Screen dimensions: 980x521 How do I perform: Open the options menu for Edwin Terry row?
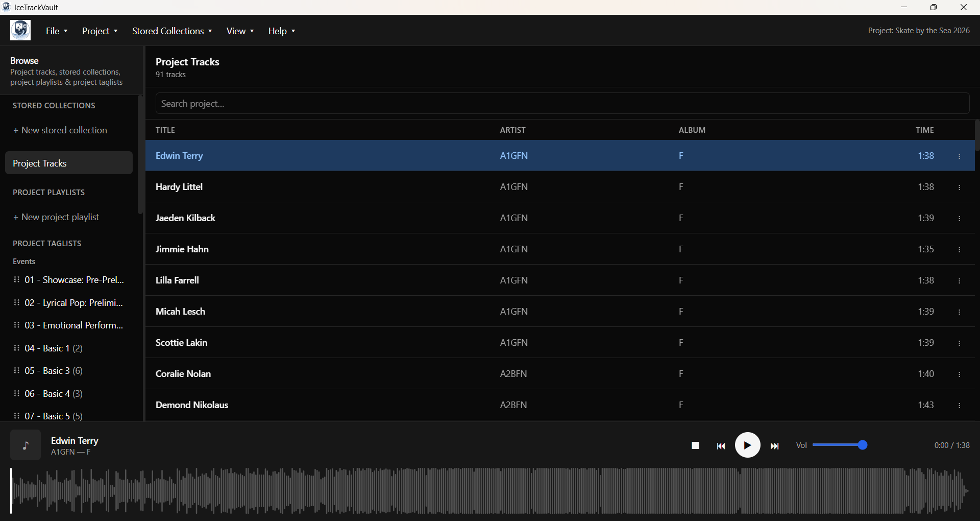coord(960,156)
